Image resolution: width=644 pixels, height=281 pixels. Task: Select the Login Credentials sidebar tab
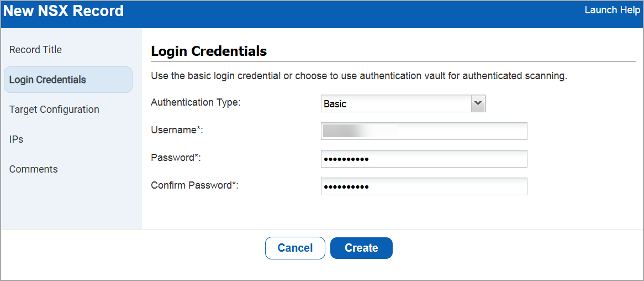point(48,80)
